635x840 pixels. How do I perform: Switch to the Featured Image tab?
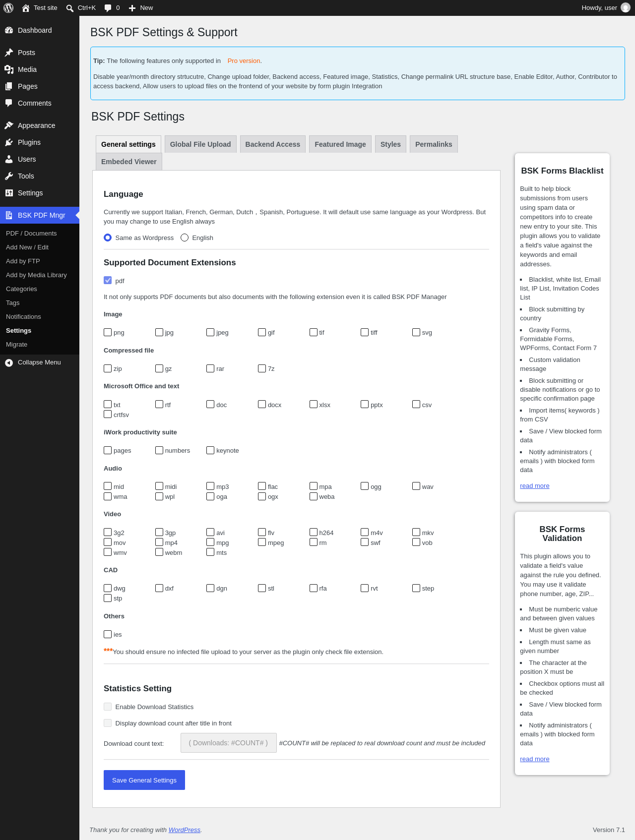point(340,144)
